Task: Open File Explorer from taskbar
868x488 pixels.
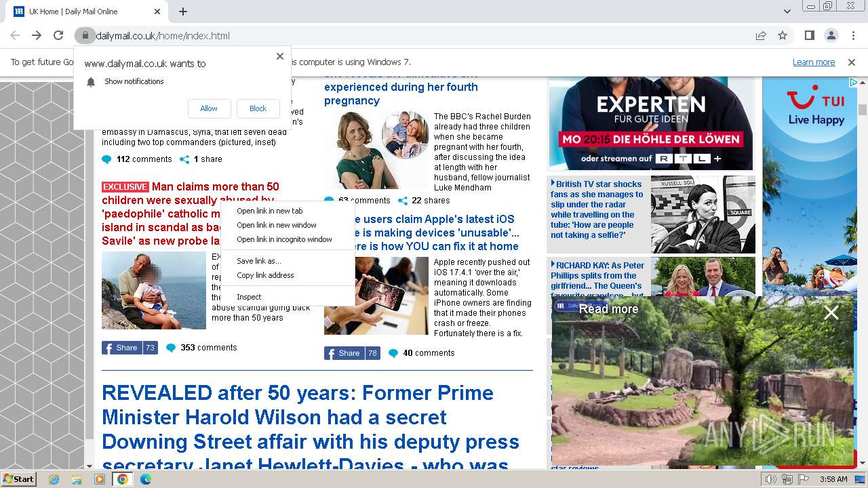Action: click(77, 479)
